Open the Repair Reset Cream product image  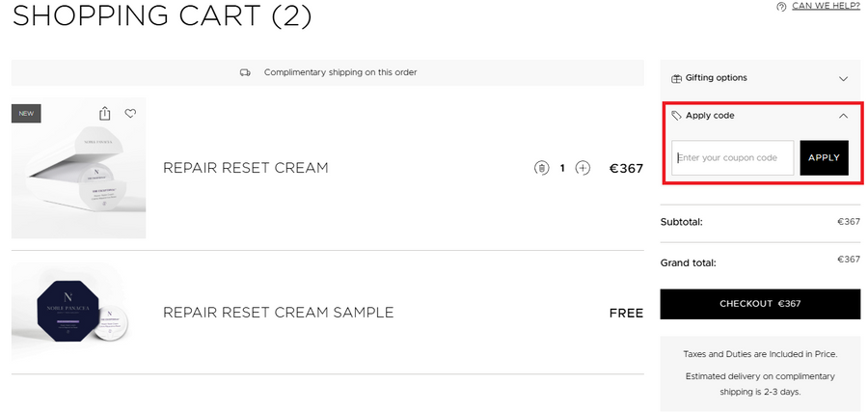point(79,168)
